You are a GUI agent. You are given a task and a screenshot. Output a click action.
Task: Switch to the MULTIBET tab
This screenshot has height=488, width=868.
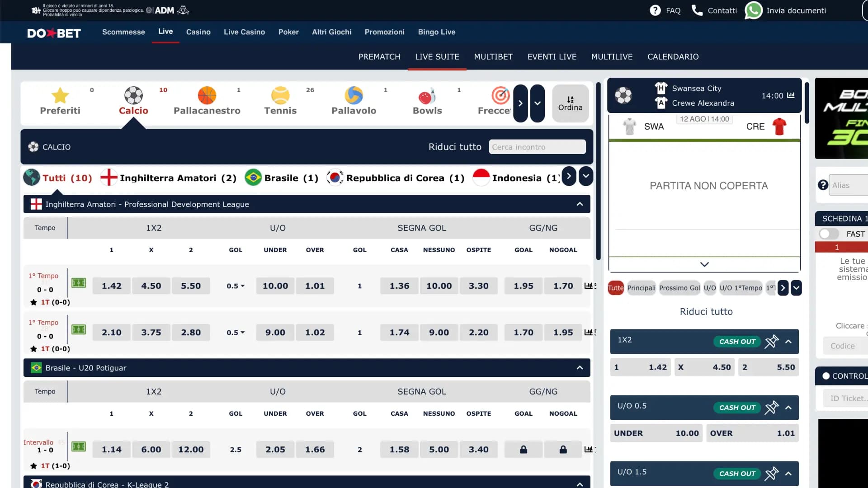point(493,56)
